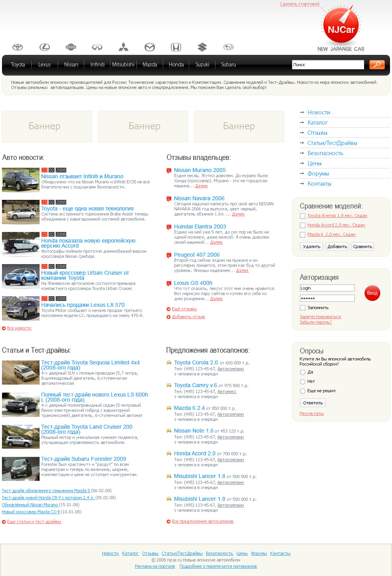This screenshot has width=392, height=576.
Task: Select the Да poll answer
Action: point(302,372)
